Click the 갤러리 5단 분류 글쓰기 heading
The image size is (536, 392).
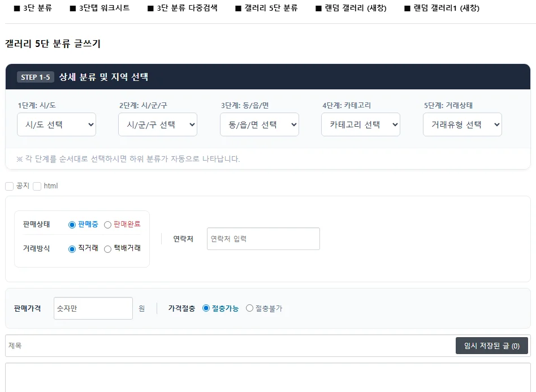(53, 44)
